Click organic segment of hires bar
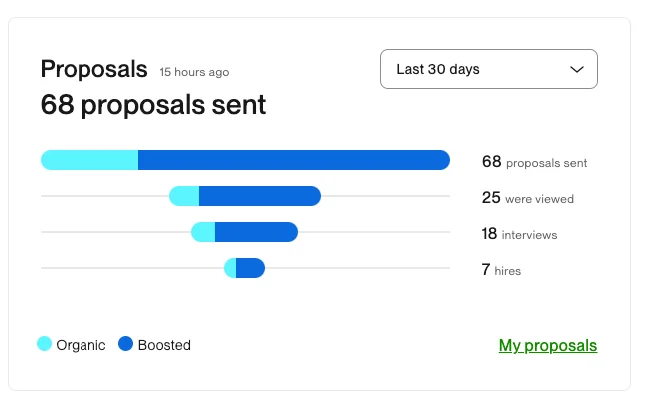The width and height of the screenshot is (651, 406). pyautogui.click(x=230, y=268)
